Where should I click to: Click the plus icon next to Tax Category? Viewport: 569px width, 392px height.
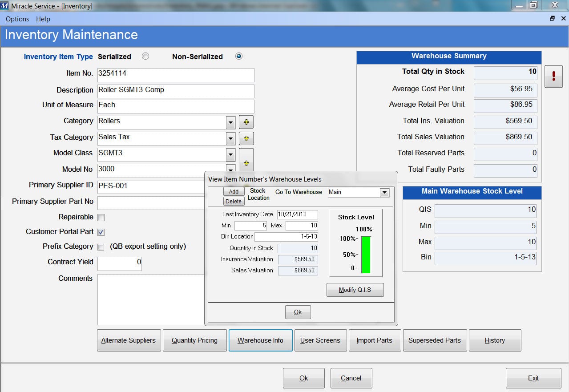tap(246, 138)
